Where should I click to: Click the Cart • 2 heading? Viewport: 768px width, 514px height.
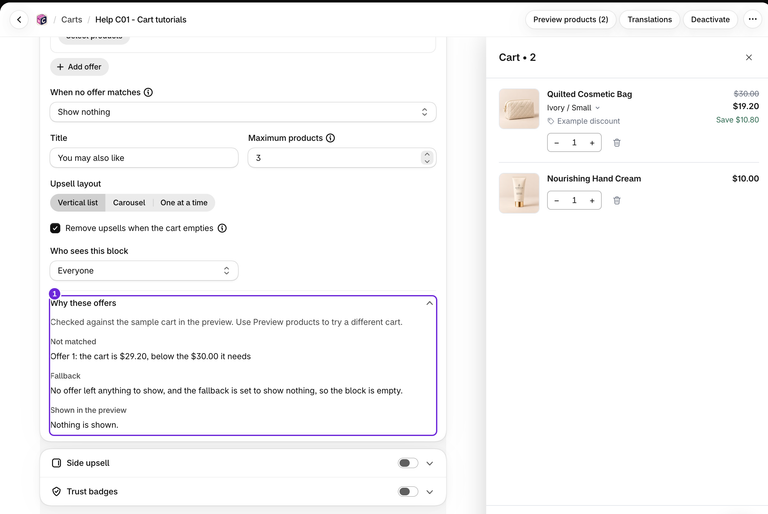tap(517, 57)
